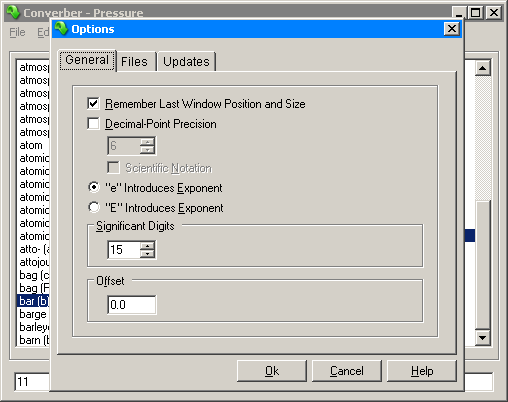Screen dimensions: 508x402
Task: Click the unit list scroll-up arrow
Action: (x=482, y=68)
